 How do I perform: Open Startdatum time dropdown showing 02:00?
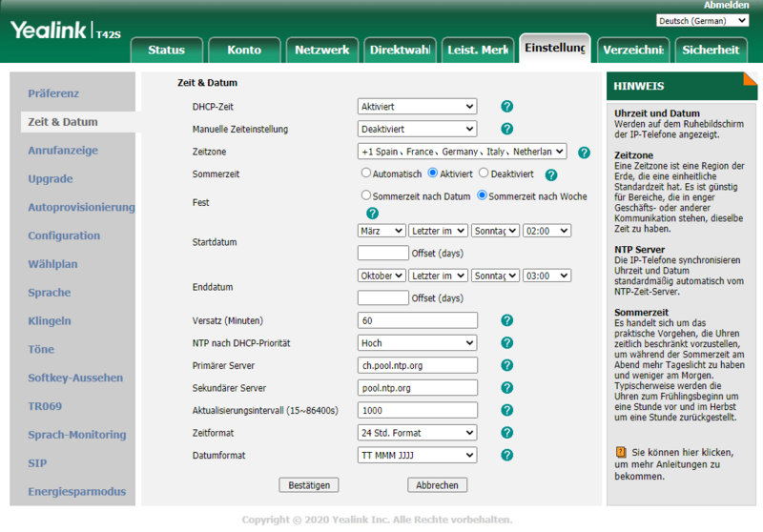click(546, 231)
